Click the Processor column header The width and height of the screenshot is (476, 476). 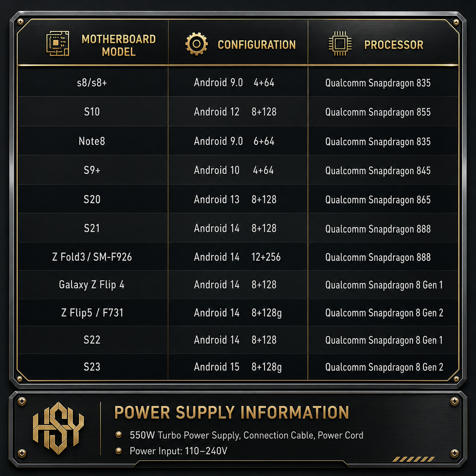click(394, 45)
